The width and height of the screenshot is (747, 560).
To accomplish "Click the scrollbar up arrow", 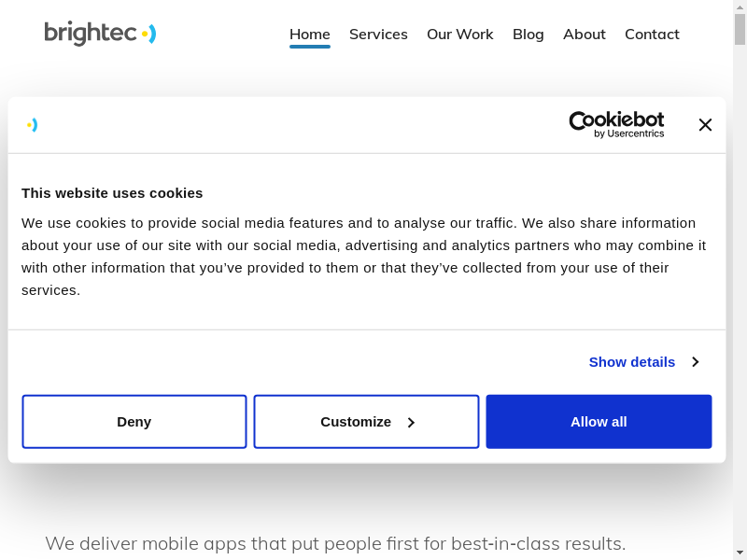I will coord(740,7).
